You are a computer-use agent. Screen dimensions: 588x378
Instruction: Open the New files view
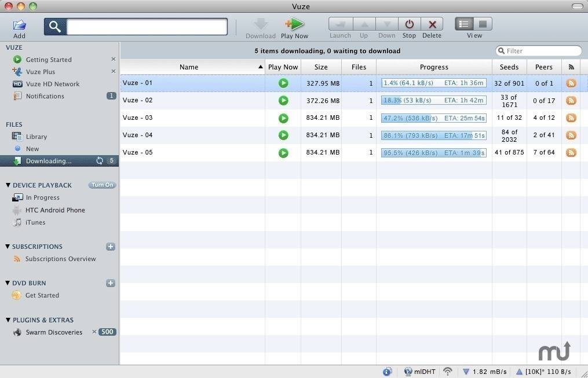32,149
